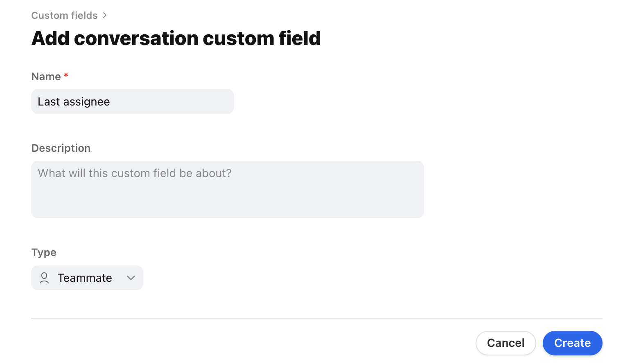632x364 pixels.
Task: Click the Name field label
Action: (46, 76)
